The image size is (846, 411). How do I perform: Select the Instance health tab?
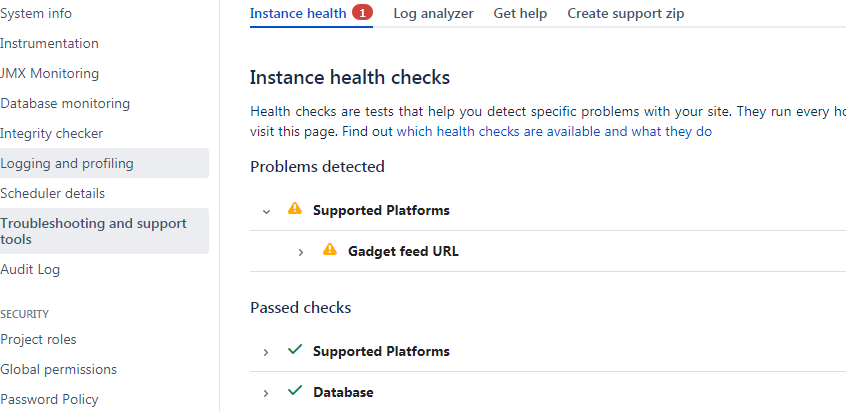click(x=298, y=13)
